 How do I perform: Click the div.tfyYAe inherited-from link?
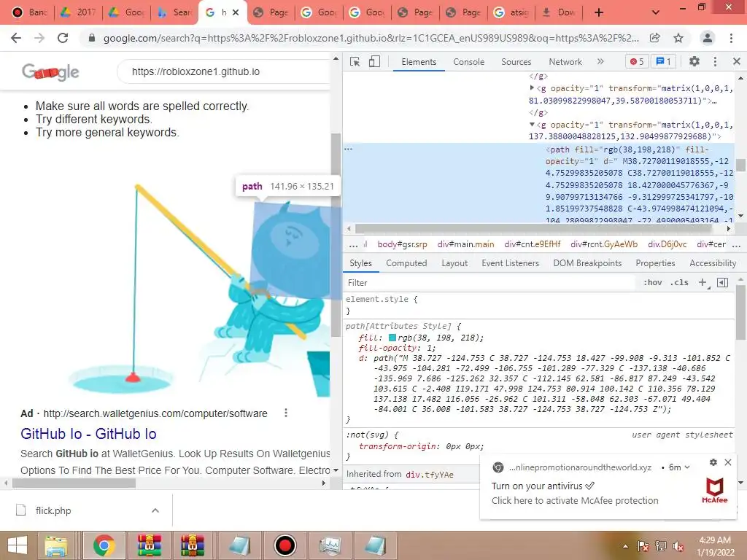429,474
